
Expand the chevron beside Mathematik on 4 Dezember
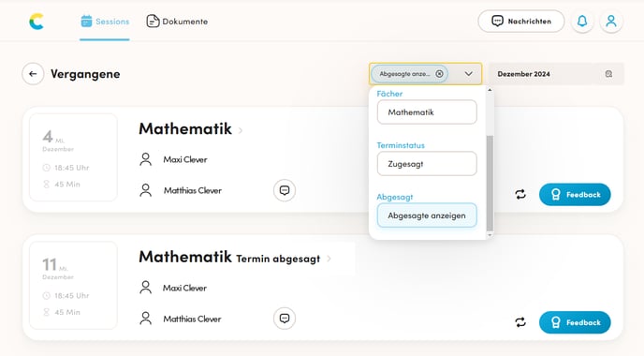point(241,131)
